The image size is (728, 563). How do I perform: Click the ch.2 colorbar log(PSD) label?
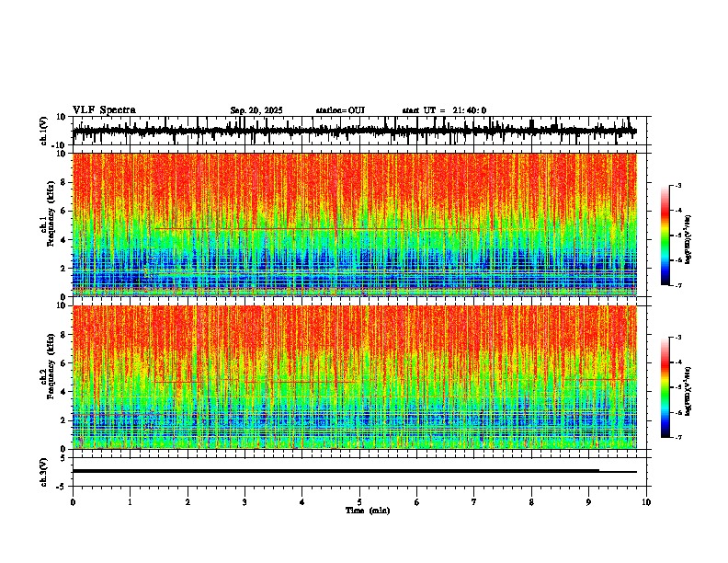pyautogui.click(x=688, y=391)
